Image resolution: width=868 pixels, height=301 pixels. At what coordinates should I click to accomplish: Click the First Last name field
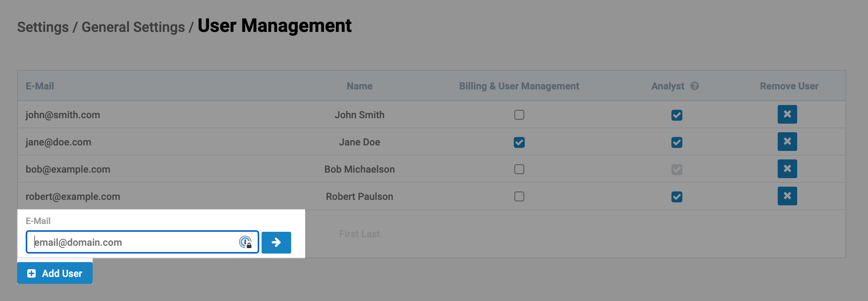pyautogui.click(x=359, y=234)
